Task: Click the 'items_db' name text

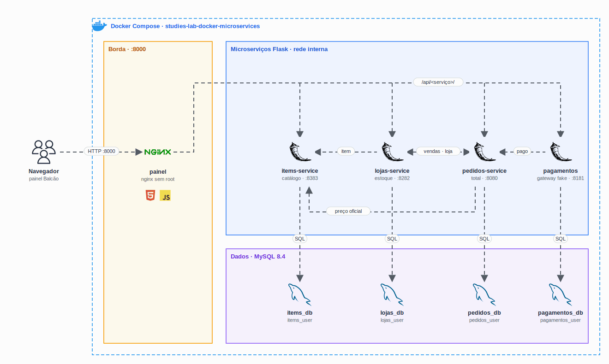Action: pyautogui.click(x=300, y=313)
